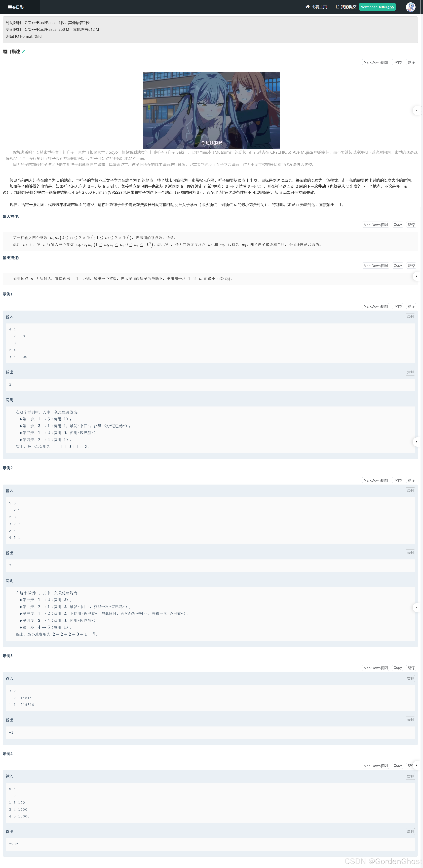Open Nowcoder Better设置

[x=377, y=7]
